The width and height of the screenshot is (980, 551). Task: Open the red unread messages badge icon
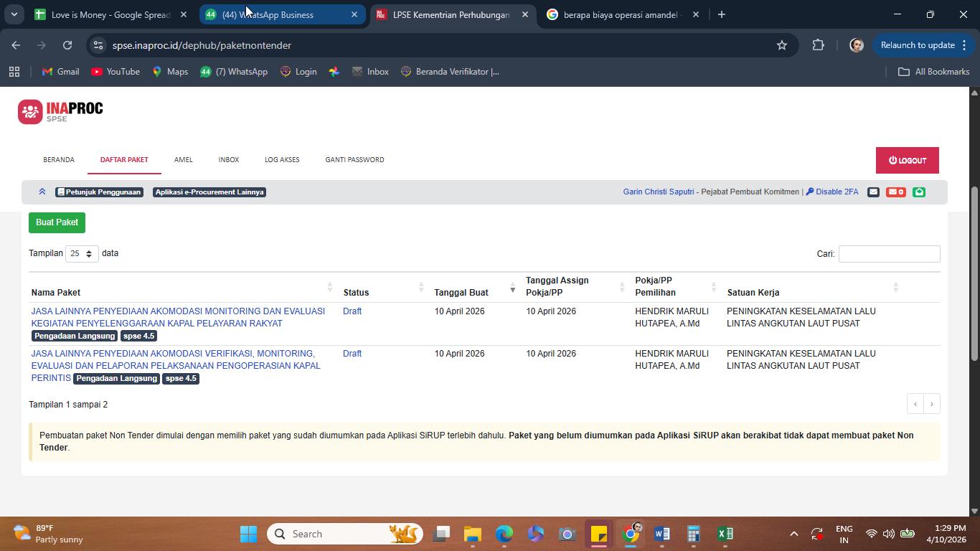[895, 192]
